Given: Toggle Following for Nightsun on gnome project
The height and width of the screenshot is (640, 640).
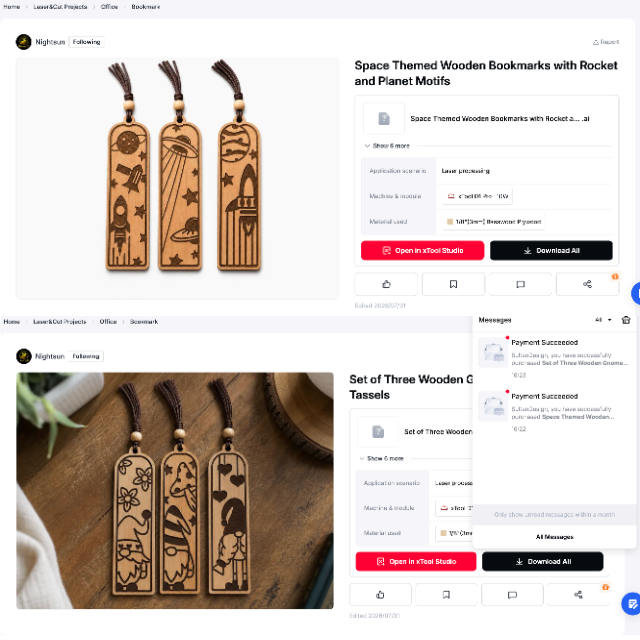Looking at the screenshot, I should pos(86,356).
